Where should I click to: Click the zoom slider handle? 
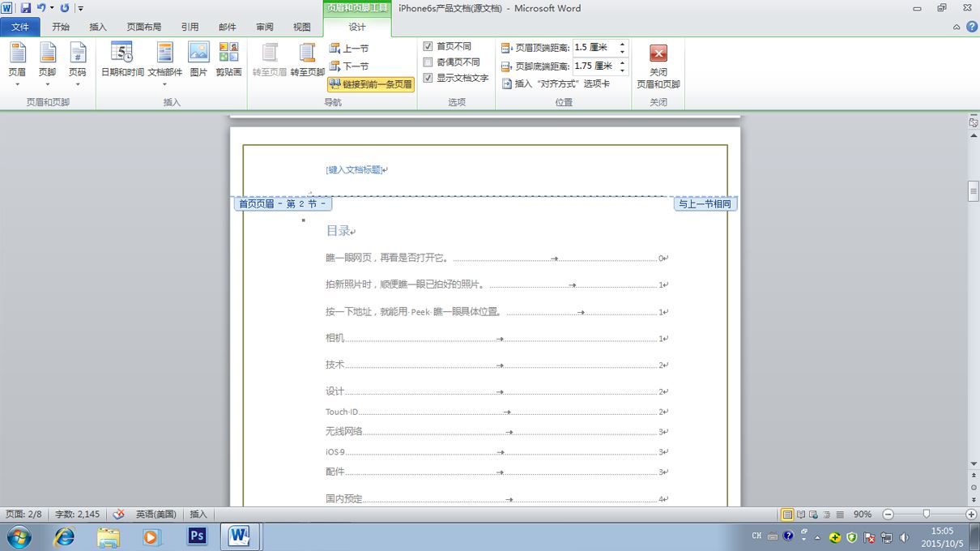point(927,515)
